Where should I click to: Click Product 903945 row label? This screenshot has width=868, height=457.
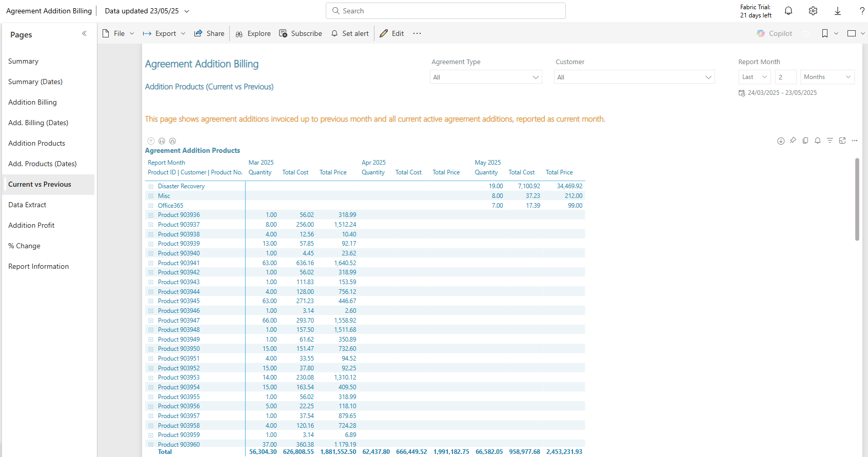tap(179, 301)
